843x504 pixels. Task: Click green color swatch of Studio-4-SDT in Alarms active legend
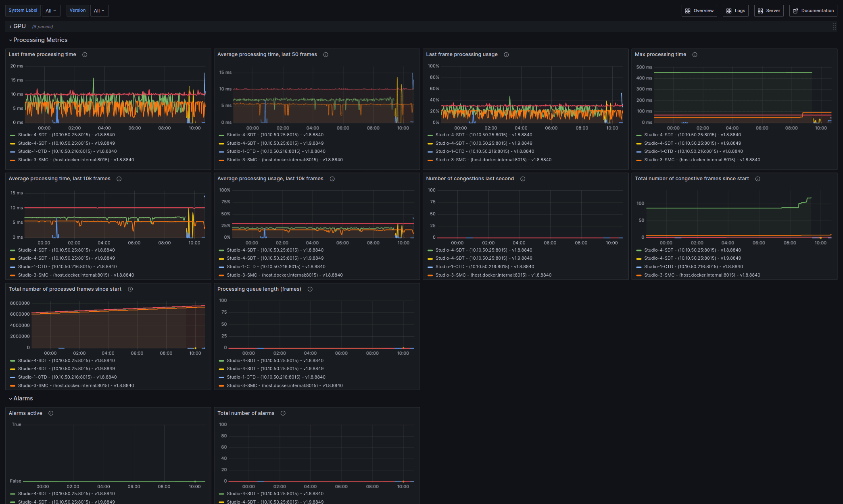point(13,494)
